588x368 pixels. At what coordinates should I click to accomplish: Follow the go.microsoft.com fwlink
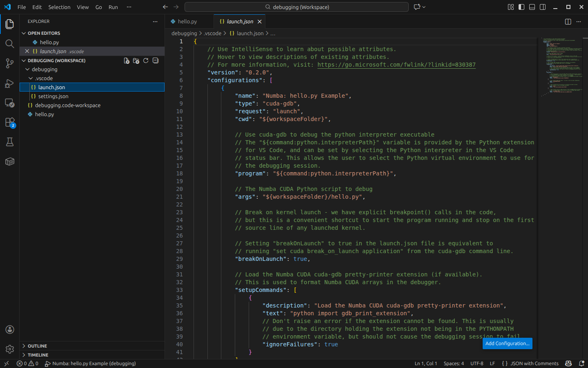(396, 65)
